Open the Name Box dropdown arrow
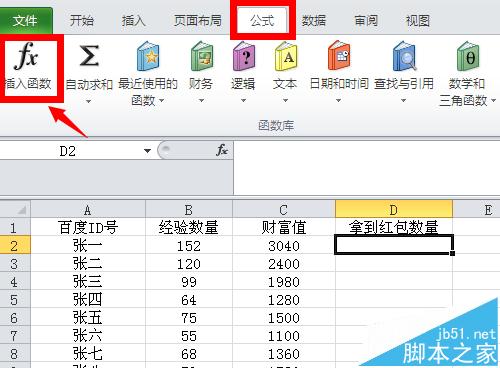Screen dimensions: 500x368 pos(147,151)
